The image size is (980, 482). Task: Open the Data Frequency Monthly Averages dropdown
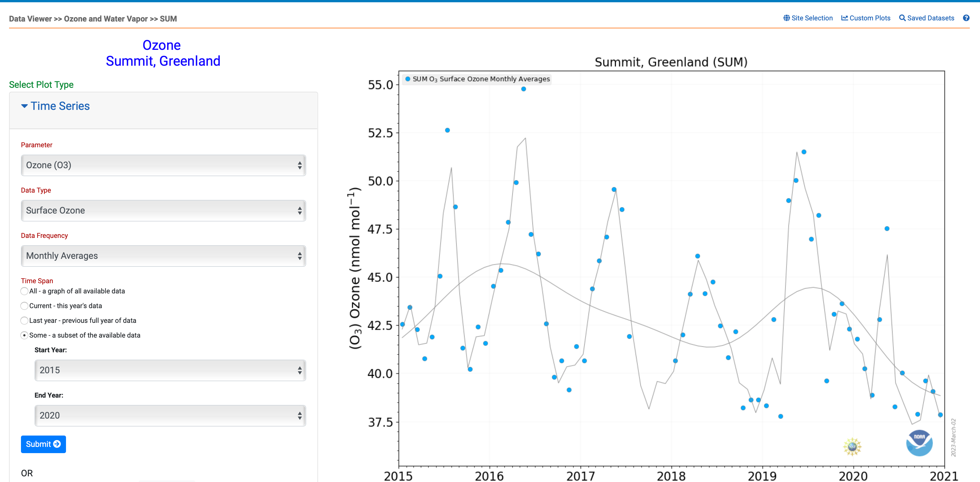point(163,256)
